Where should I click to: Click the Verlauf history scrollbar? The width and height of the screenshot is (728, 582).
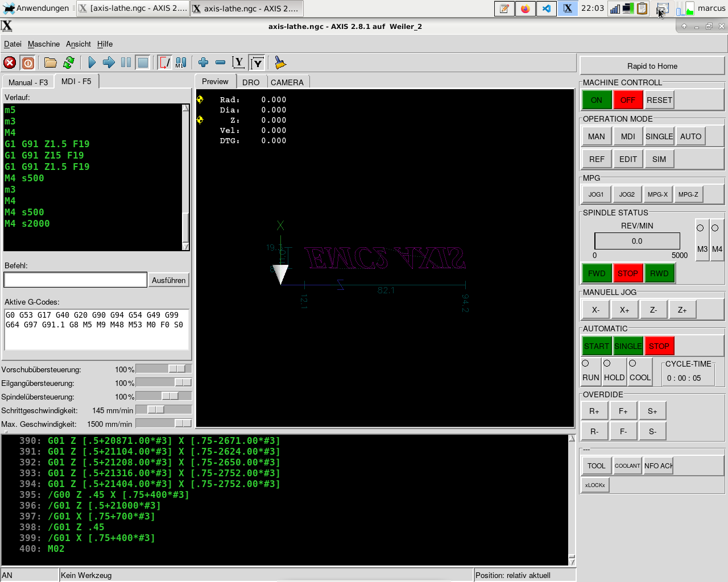(x=185, y=177)
